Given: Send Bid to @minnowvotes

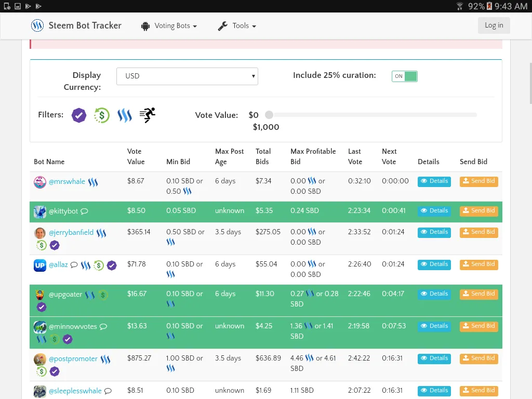Looking at the screenshot, I should pyautogui.click(x=478, y=326).
